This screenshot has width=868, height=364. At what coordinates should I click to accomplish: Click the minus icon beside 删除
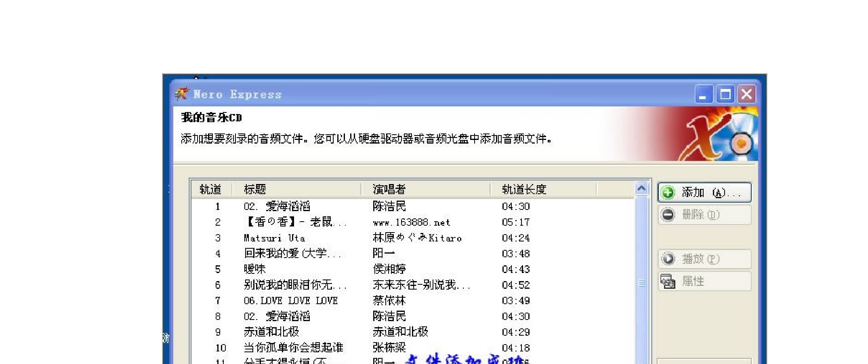click(668, 215)
